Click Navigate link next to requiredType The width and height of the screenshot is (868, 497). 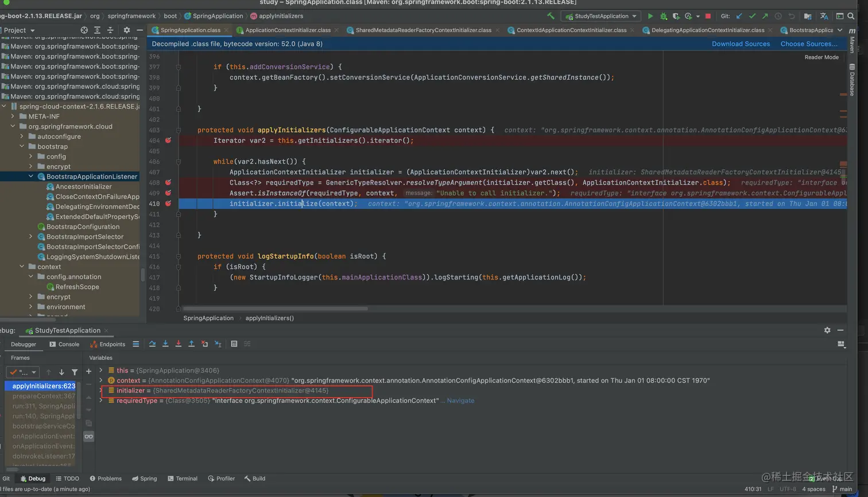click(460, 401)
